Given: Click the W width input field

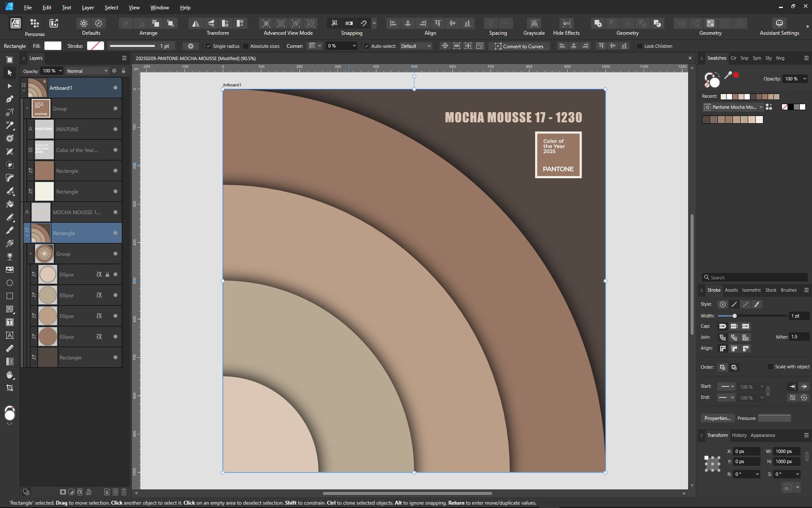Looking at the screenshot, I should point(787,451).
